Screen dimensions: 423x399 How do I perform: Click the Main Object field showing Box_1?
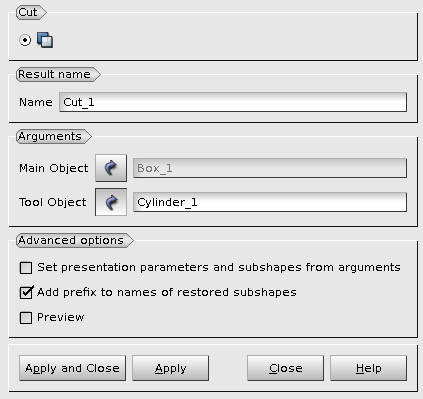click(270, 168)
